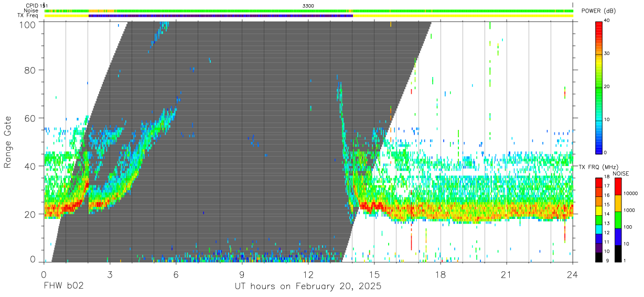Image resolution: width=644 pixels, height=297 pixels.
Task: Click the Range Gate axis title
Action: tap(8, 142)
